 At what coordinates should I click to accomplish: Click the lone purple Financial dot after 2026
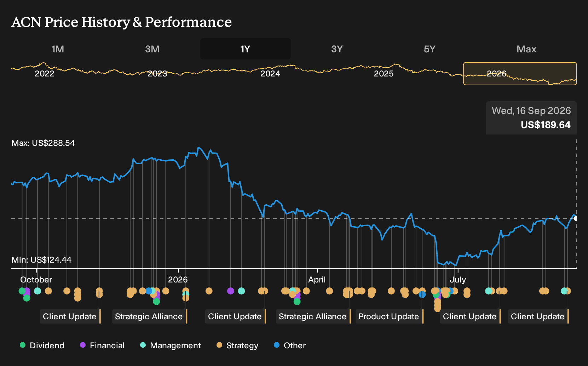pos(231,291)
